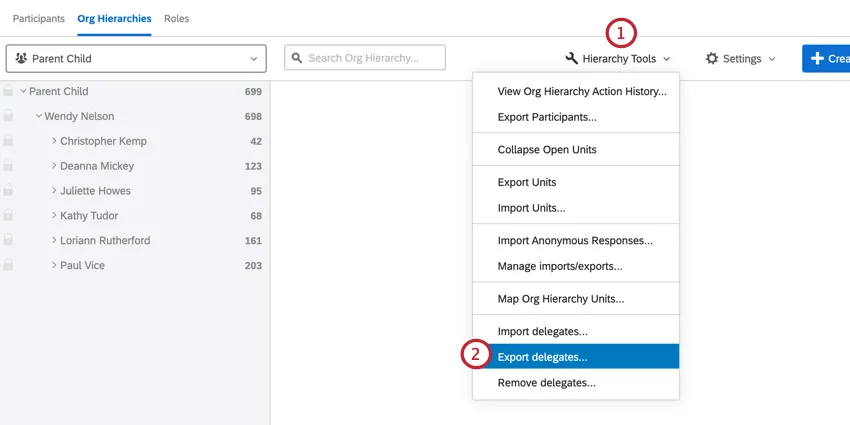Click the wrench icon beside Hierarchy Tools
Screen dimensions: 850x425
tap(572, 59)
